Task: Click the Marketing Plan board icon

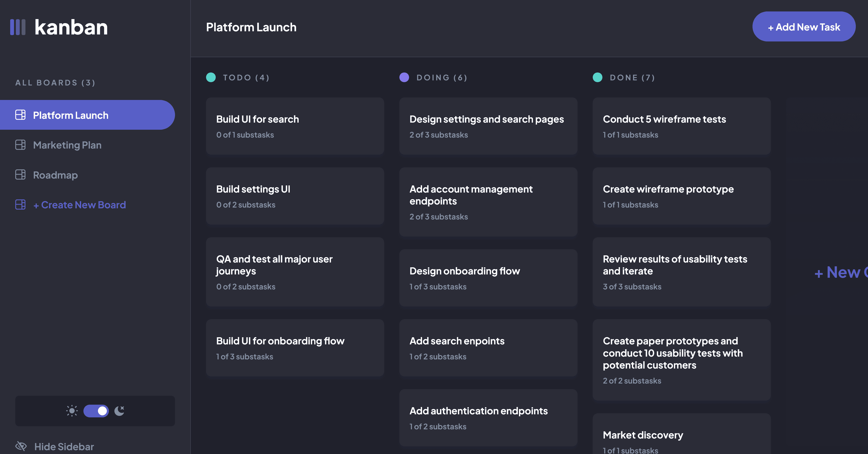Action: 20,144
